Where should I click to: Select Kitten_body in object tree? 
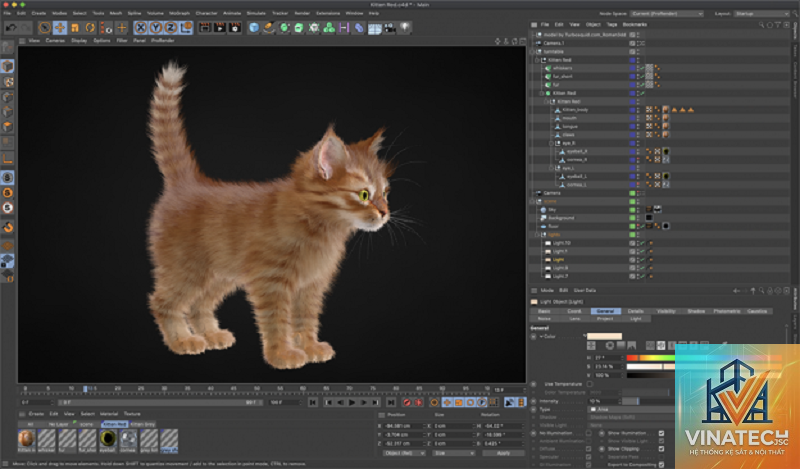click(576, 110)
